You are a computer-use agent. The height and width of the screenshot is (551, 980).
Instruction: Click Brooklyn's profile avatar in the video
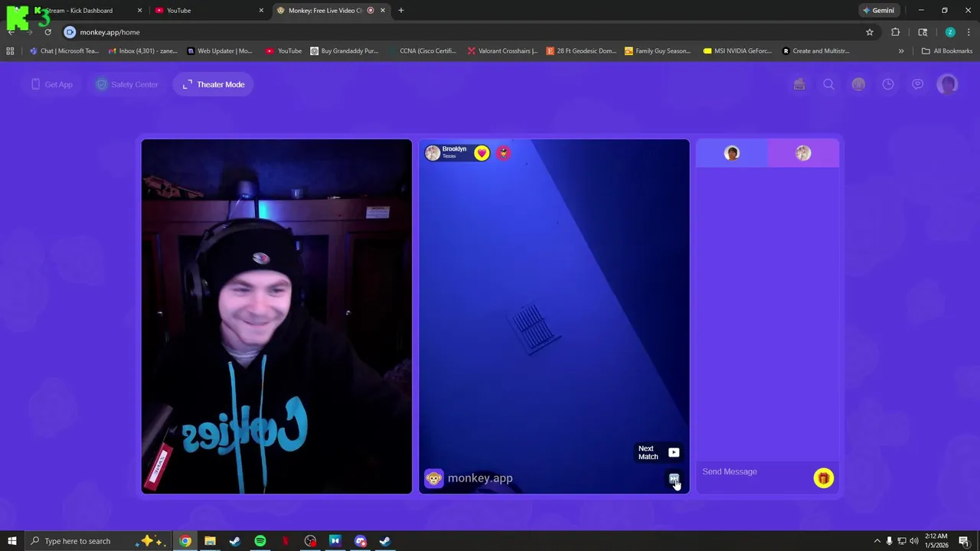[433, 153]
